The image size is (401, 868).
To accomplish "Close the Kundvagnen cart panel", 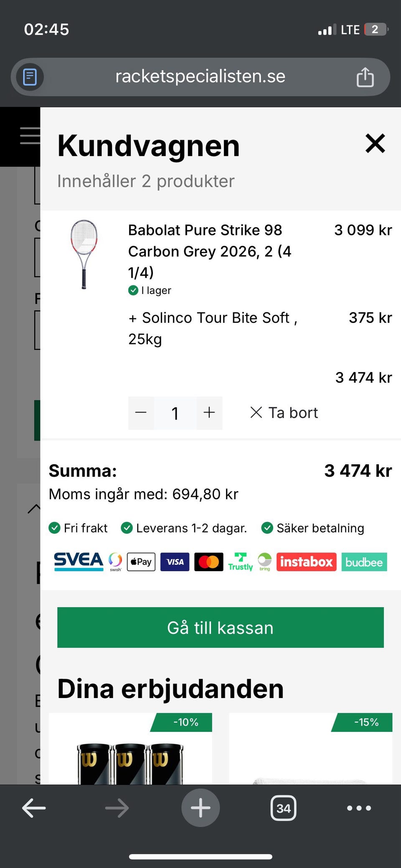I will pos(375,144).
